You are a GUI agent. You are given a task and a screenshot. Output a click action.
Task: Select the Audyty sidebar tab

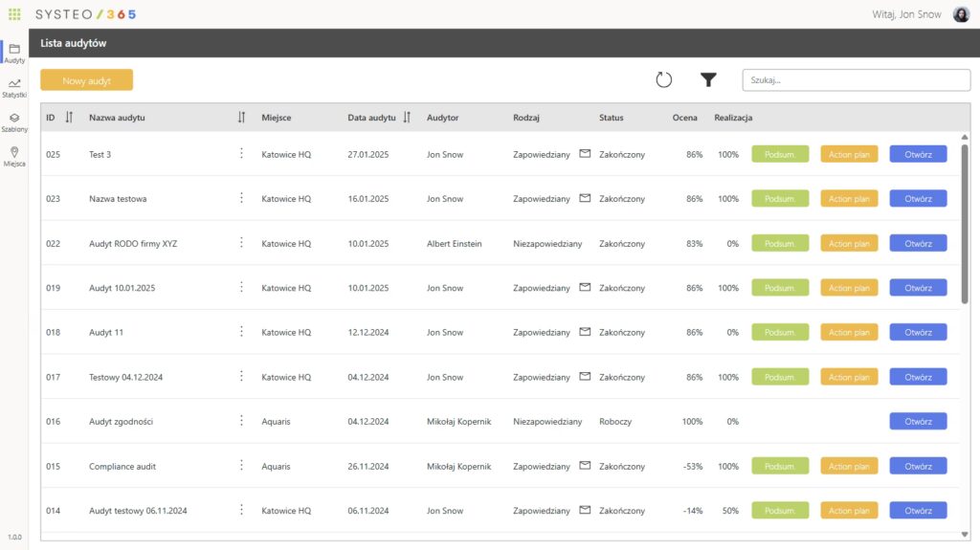(x=14, y=54)
